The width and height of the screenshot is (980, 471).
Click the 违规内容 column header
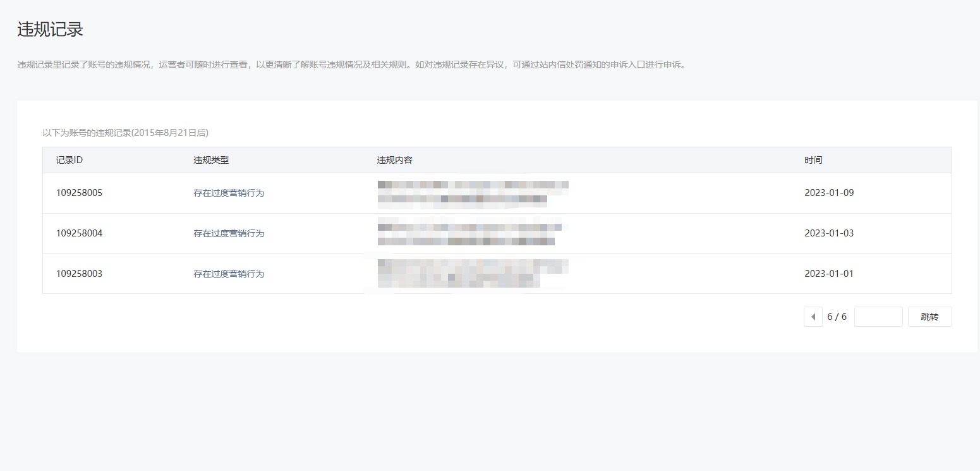394,160
